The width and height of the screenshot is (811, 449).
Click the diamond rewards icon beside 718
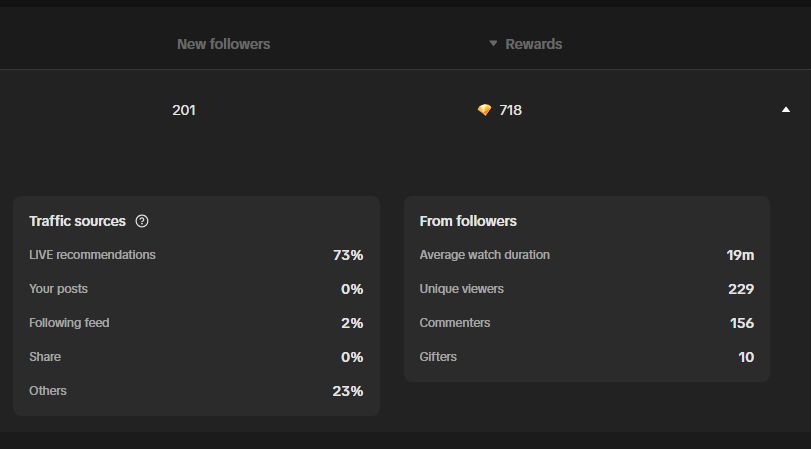tap(484, 110)
